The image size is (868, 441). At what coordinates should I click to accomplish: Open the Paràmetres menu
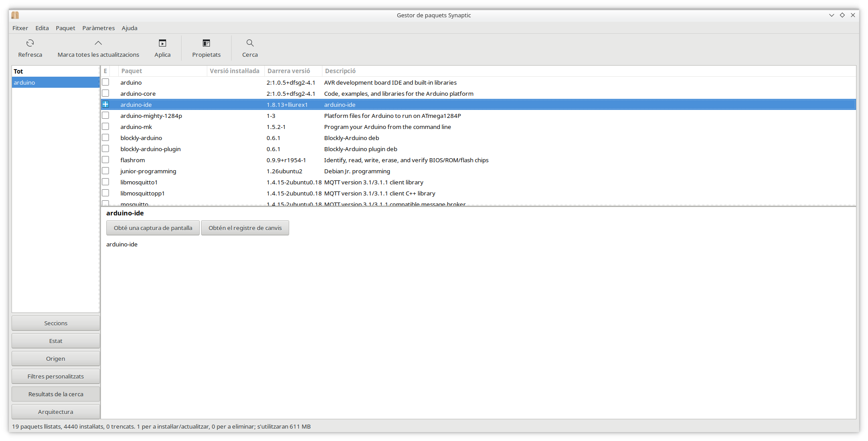pos(98,28)
